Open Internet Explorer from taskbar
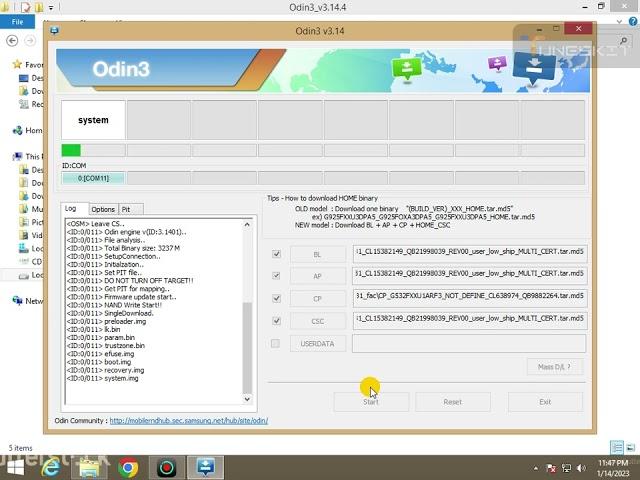Viewport: 640px width, 480px height. 51,468
